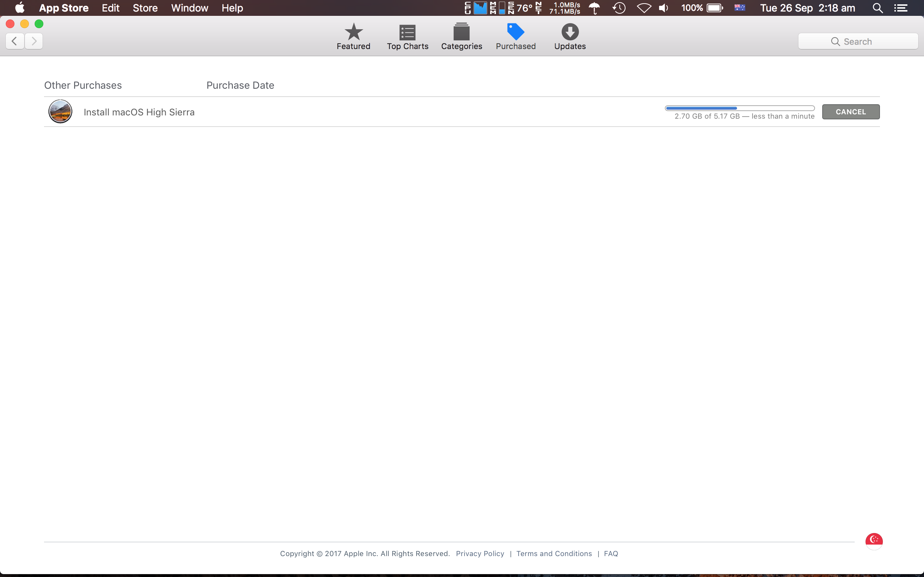The height and width of the screenshot is (577, 924).
Task: Open the Window menu
Action: coord(189,8)
